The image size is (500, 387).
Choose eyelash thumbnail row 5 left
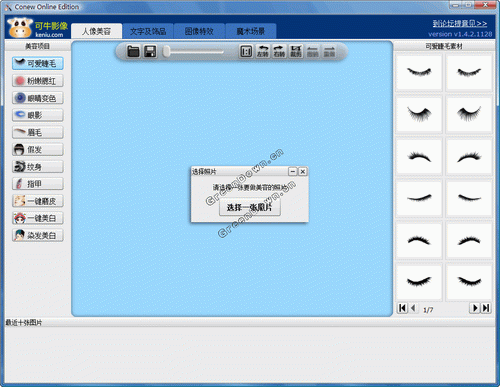419,240
